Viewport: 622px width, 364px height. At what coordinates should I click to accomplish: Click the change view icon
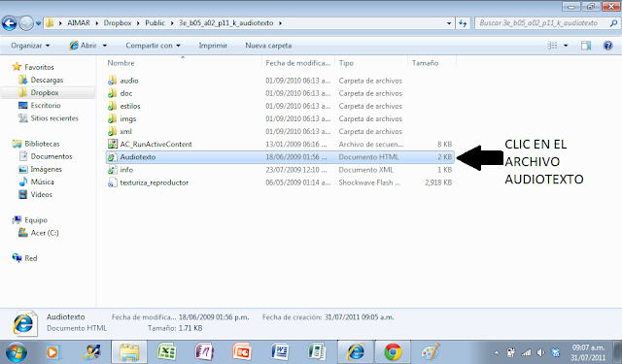552,46
